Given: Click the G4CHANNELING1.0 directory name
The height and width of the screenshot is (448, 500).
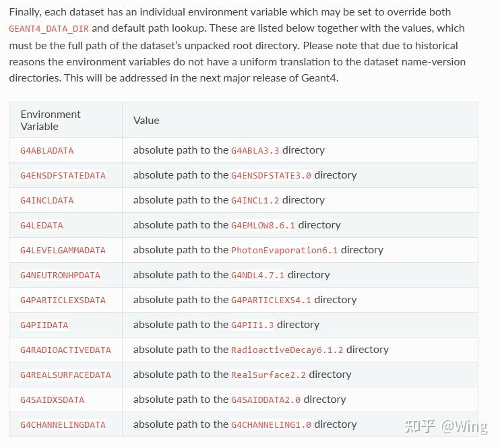Looking at the screenshot, I should coord(271,424).
